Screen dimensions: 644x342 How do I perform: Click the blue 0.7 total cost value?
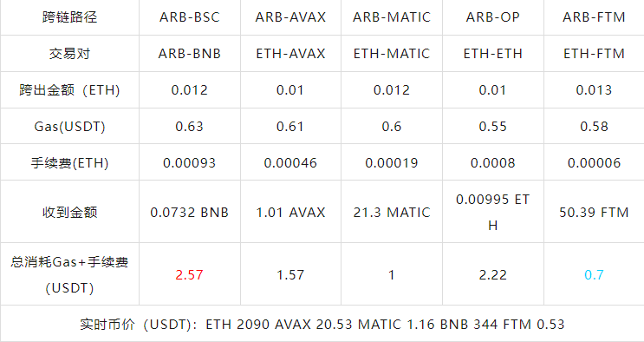(x=594, y=274)
